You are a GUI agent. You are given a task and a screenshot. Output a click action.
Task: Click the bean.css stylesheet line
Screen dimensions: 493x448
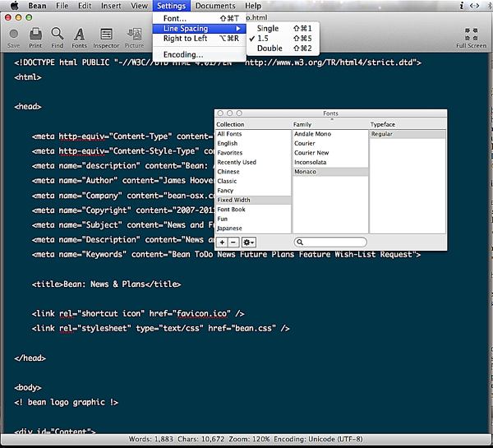160,329
